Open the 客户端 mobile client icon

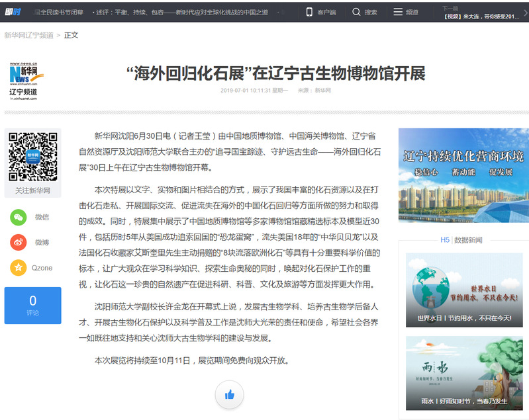(309, 12)
